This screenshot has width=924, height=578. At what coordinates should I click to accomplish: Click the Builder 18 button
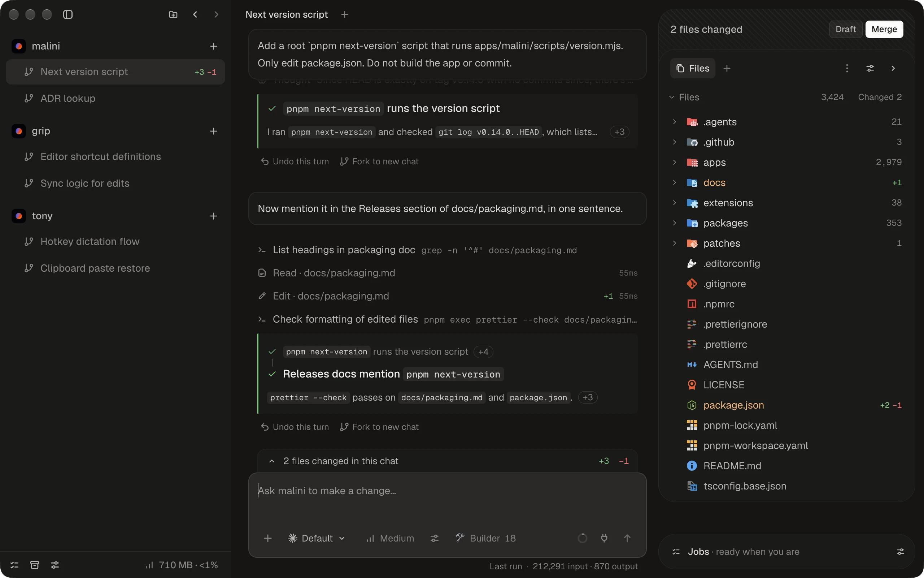(x=485, y=538)
